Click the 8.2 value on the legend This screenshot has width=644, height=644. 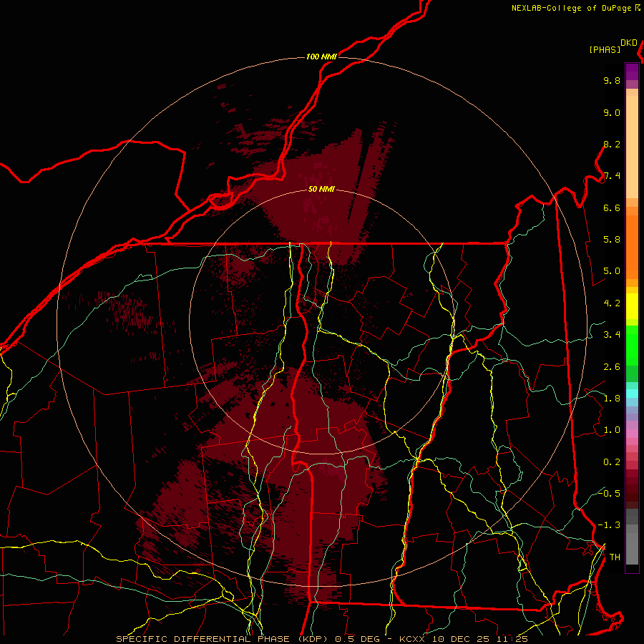[x=612, y=144]
